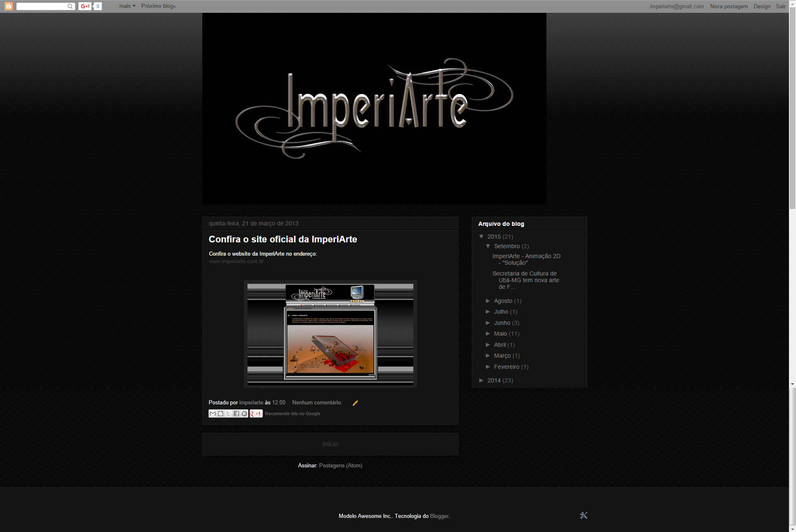Expand the Fevereiro archive month
Screen dimensions: 796x532
tap(488, 367)
